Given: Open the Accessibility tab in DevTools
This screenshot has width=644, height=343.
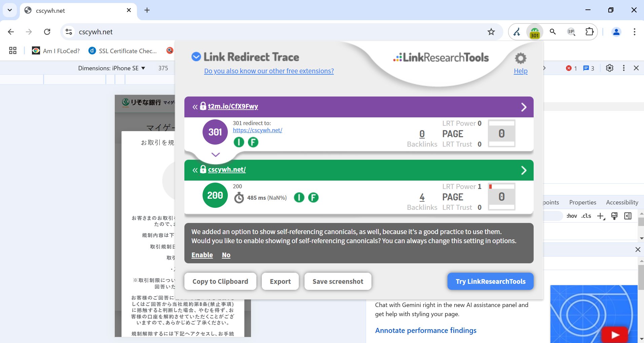Looking at the screenshot, I should point(622,202).
